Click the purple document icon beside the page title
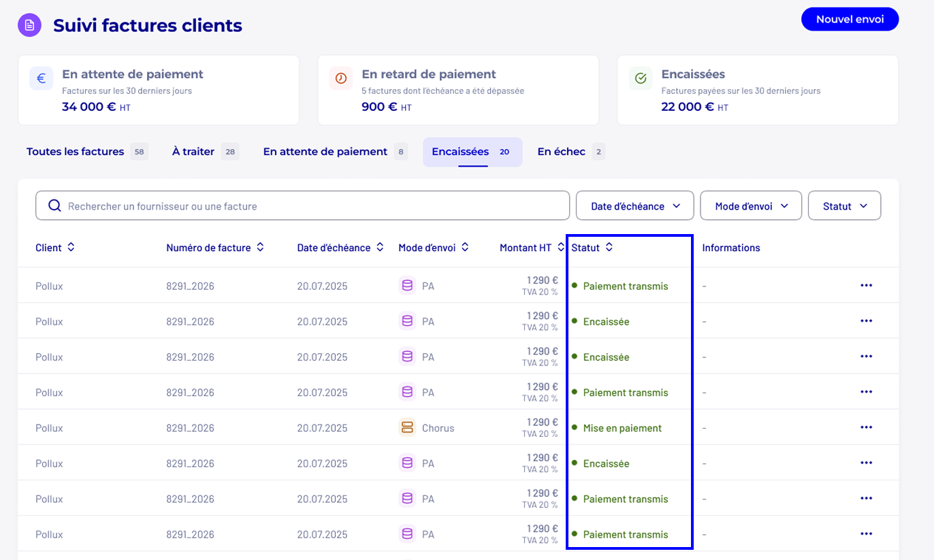934x560 pixels. pyautogui.click(x=29, y=26)
